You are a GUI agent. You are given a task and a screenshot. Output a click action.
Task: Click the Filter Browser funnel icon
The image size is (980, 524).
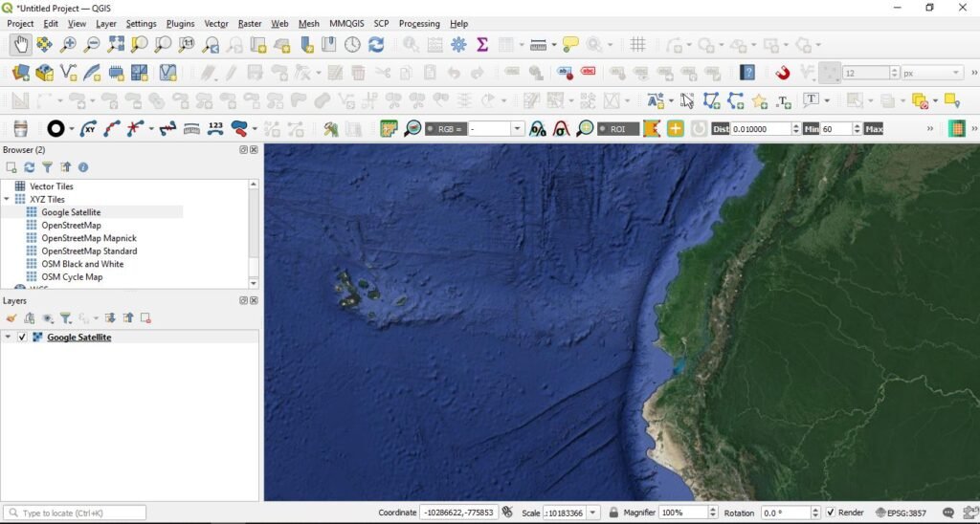click(47, 167)
